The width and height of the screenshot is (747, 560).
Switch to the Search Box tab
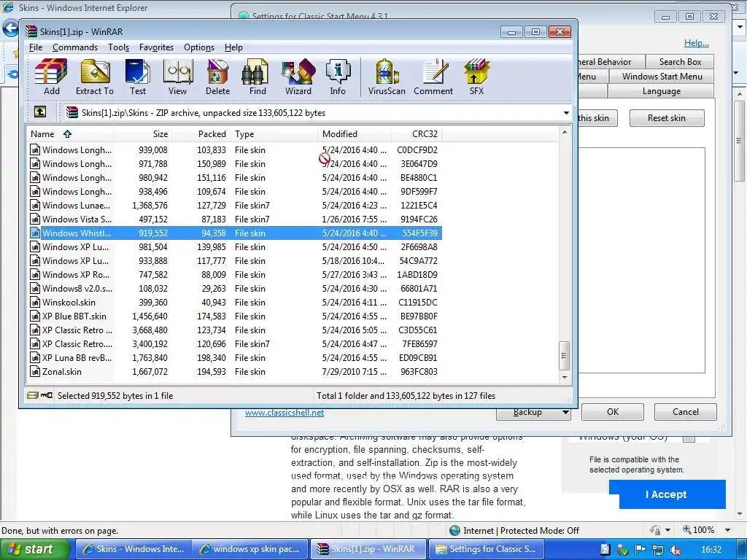click(680, 62)
